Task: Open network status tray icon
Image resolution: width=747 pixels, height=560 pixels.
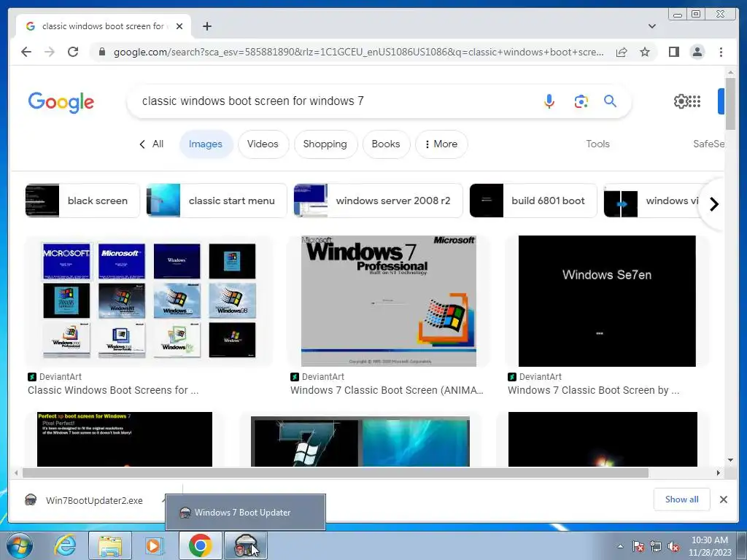Action: point(656,546)
